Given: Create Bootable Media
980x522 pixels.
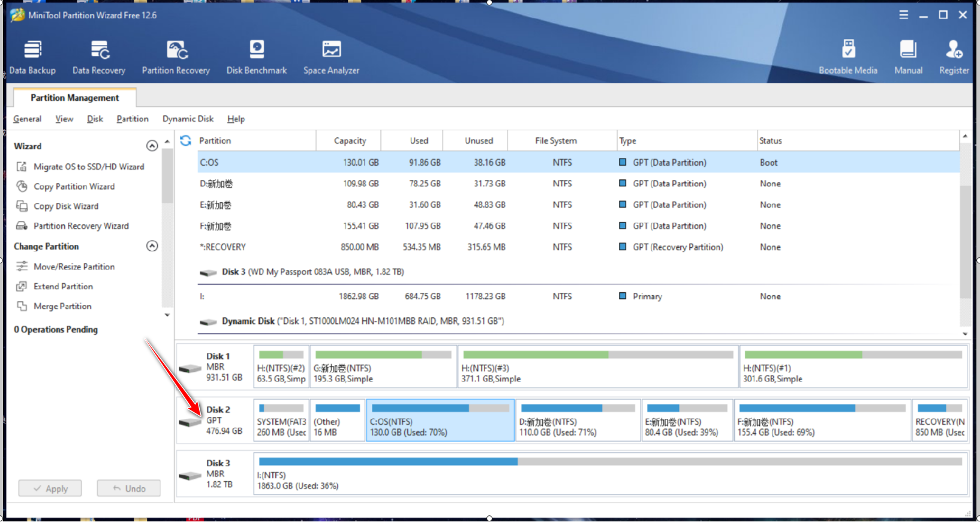Looking at the screenshot, I should point(848,58).
